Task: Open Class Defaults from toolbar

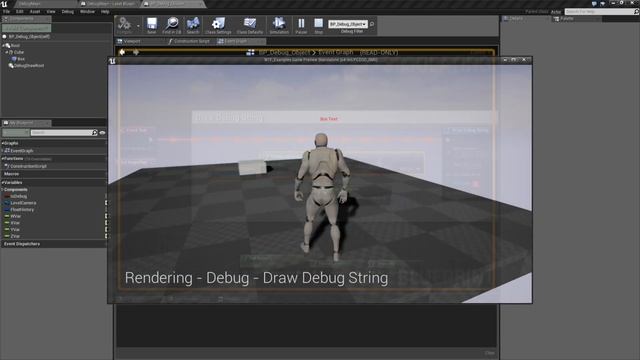Action: 250,25
